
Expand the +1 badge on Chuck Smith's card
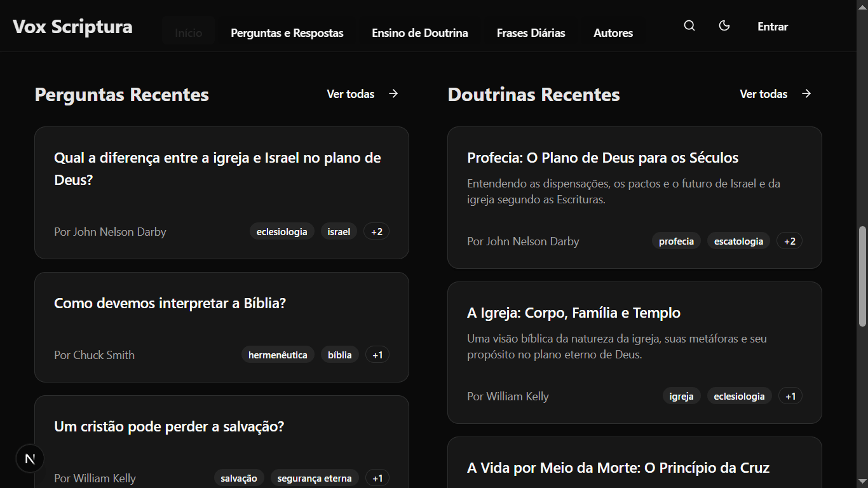point(377,354)
